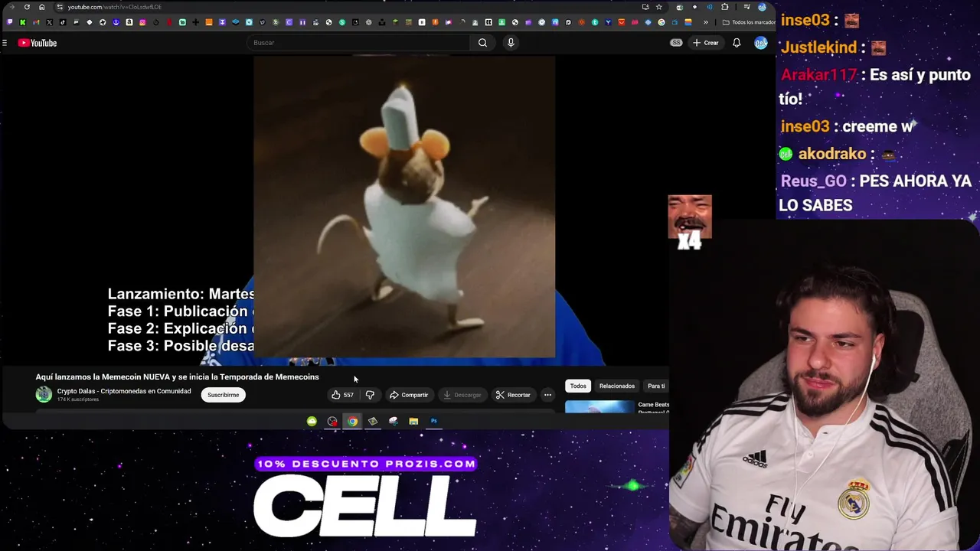This screenshot has width=980, height=551.
Task: Click the akodrako chat username
Action: coord(832,154)
